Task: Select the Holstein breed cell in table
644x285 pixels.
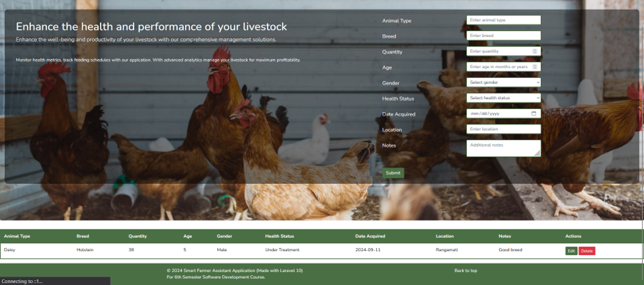Action: pyautogui.click(x=85, y=250)
